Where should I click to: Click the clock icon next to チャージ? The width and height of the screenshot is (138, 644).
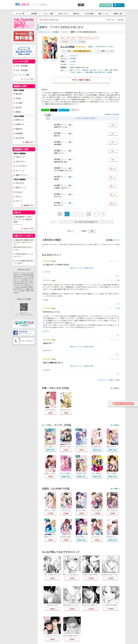point(114,20)
